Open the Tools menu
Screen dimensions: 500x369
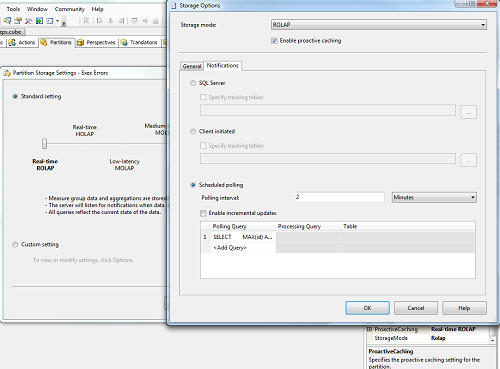point(13,9)
